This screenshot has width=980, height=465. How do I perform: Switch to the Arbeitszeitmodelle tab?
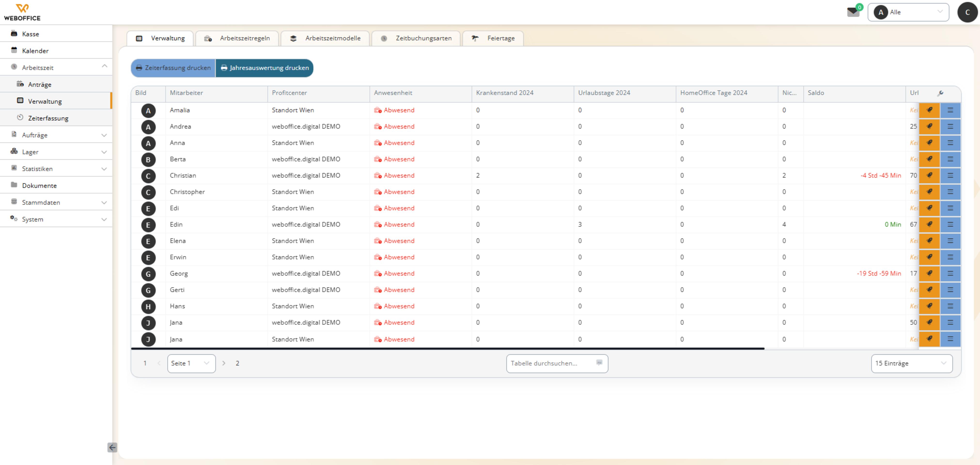coord(325,39)
